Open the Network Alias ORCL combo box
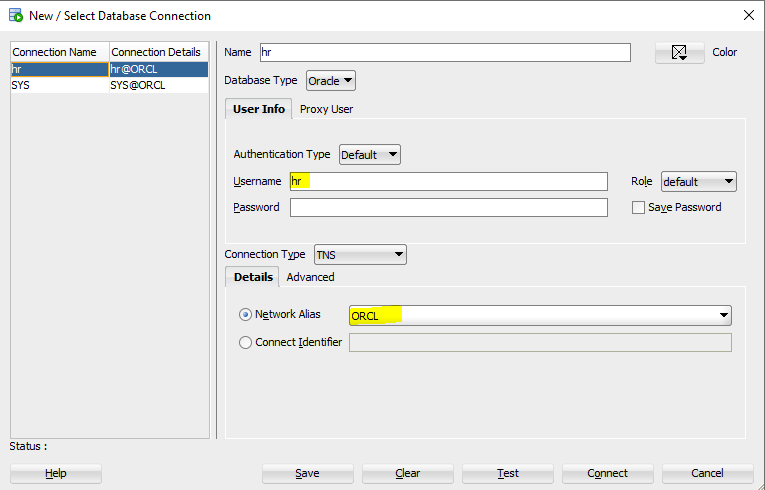Image resolution: width=765 pixels, height=490 pixels. (x=540, y=316)
